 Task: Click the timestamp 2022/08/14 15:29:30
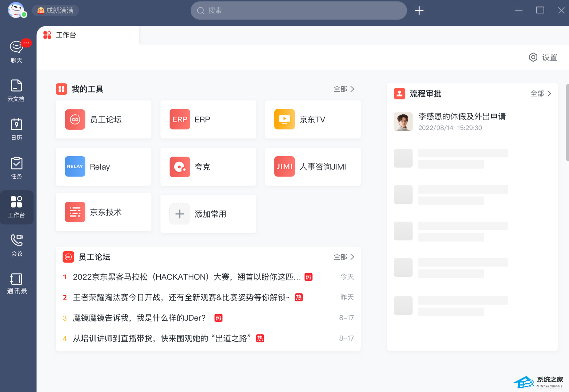(x=450, y=128)
